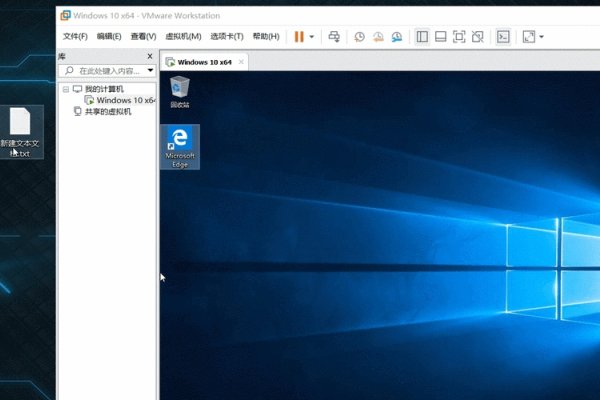Open the dropdown arrow beside the pause button
Image resolution: width=600 pixels, height=400 pixels.
tap(312, 37)
